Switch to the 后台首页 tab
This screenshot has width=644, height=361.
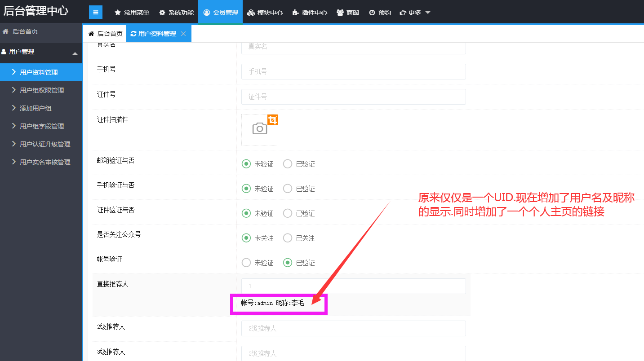(x=105, y=34)
